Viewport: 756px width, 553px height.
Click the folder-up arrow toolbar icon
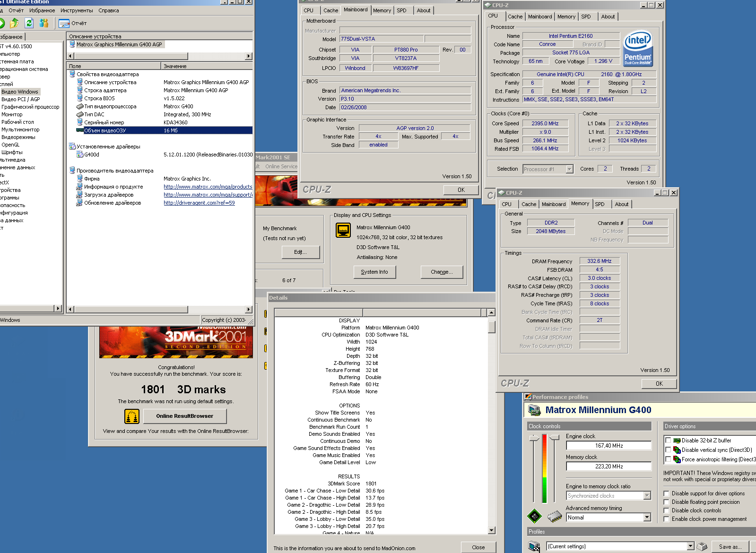pos(14,23)
